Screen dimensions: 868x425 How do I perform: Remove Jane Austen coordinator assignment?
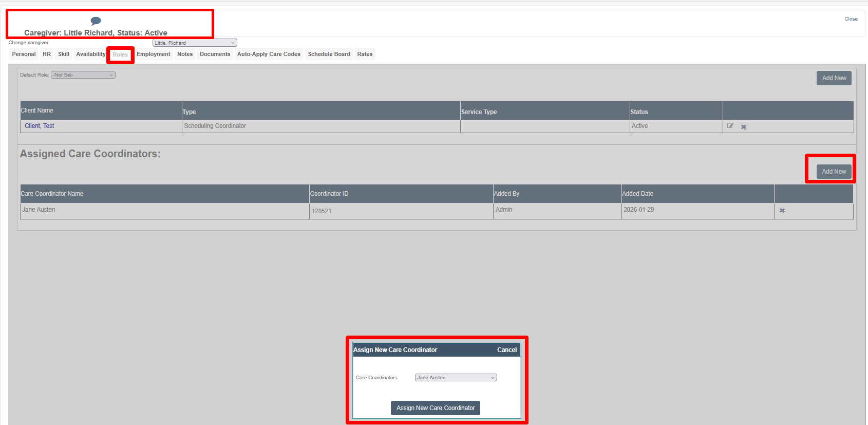pyautogui.click(x=782, y=210)
